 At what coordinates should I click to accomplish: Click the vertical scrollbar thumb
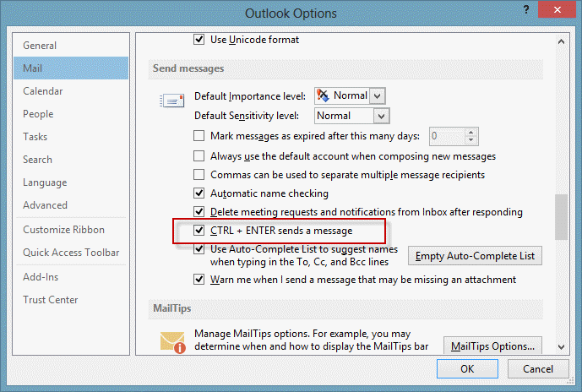tap(561, 217)
